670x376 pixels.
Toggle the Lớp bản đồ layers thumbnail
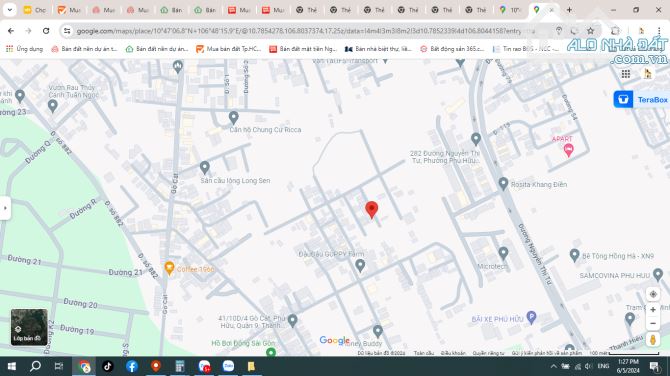(x=29, y=327)
